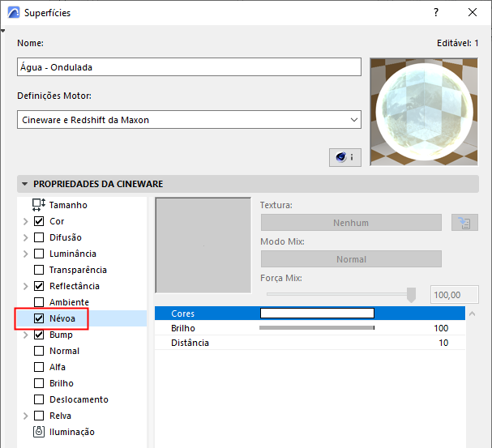The width and height of the screenshot is (492, 448).
Task: Close the Superfícies dialog
Action: (x=473, y=12)
